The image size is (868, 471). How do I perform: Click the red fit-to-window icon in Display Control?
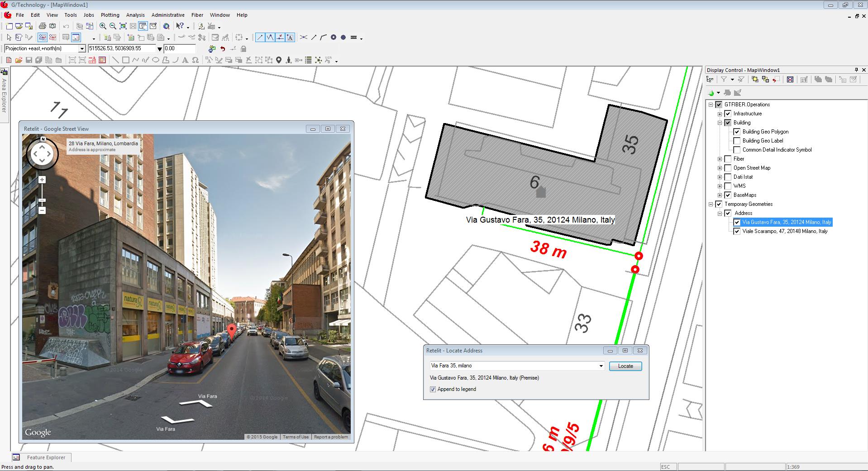tap(790, 80)
